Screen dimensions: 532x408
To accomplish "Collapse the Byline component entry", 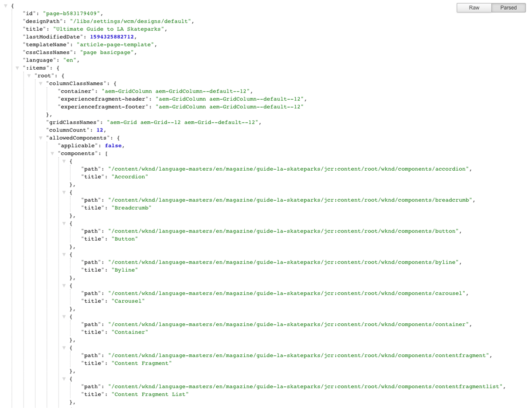I will point(63,254).
